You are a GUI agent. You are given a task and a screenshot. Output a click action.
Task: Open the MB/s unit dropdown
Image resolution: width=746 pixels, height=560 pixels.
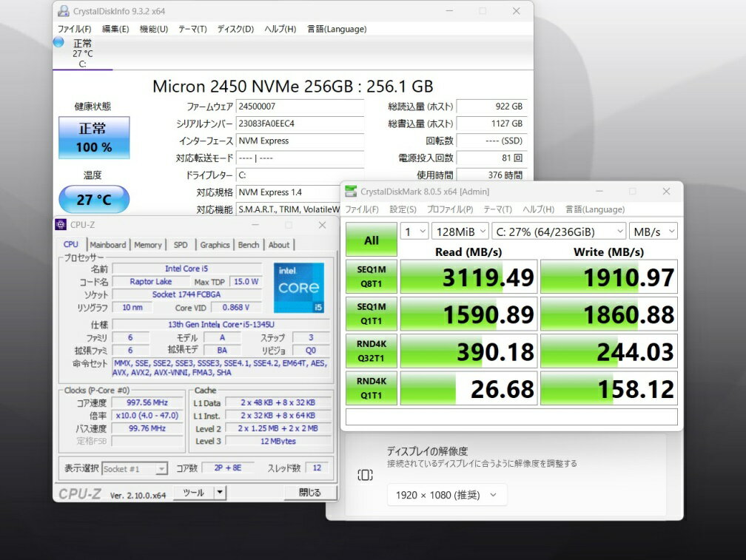pyautogui.click(x=654, y=232)
